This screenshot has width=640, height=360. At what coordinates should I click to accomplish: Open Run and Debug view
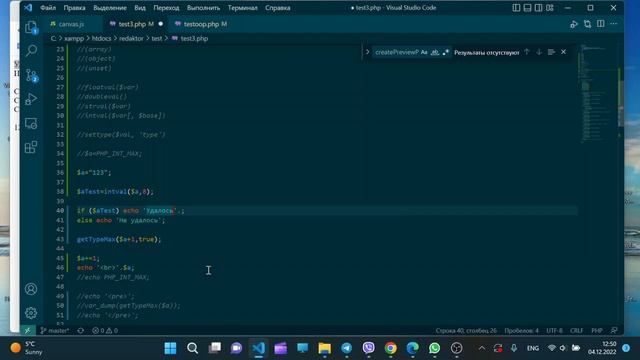click(31, 99)
